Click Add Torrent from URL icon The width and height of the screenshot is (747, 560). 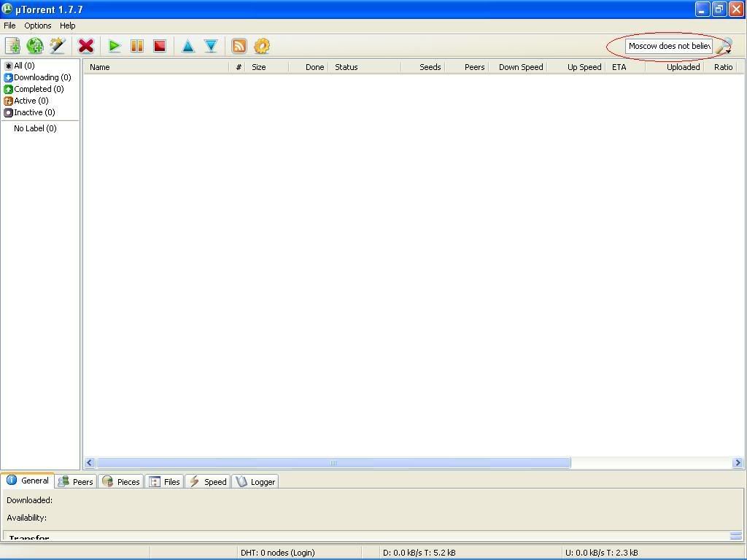point(35,46)
